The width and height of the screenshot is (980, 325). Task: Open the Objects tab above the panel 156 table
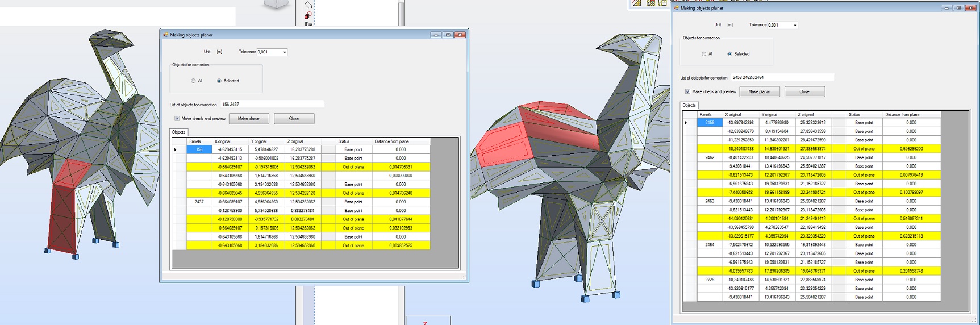coord(178,132)
